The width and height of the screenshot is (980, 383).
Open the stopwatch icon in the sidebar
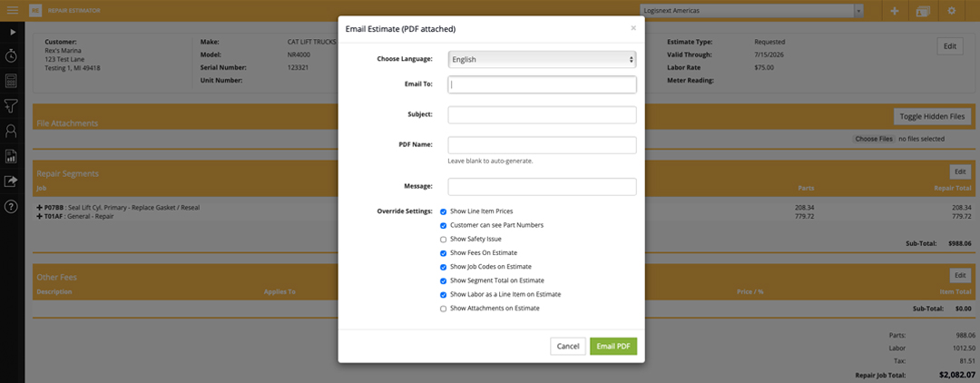11,55
